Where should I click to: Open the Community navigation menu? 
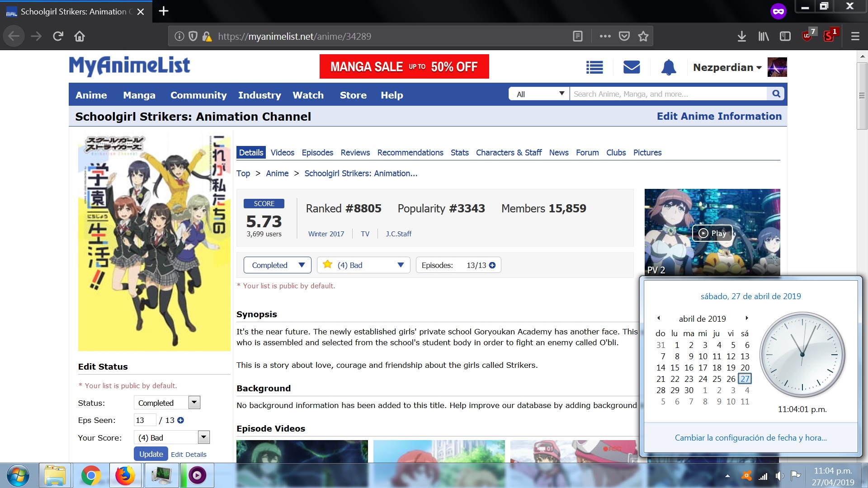[x=198, y=95]
